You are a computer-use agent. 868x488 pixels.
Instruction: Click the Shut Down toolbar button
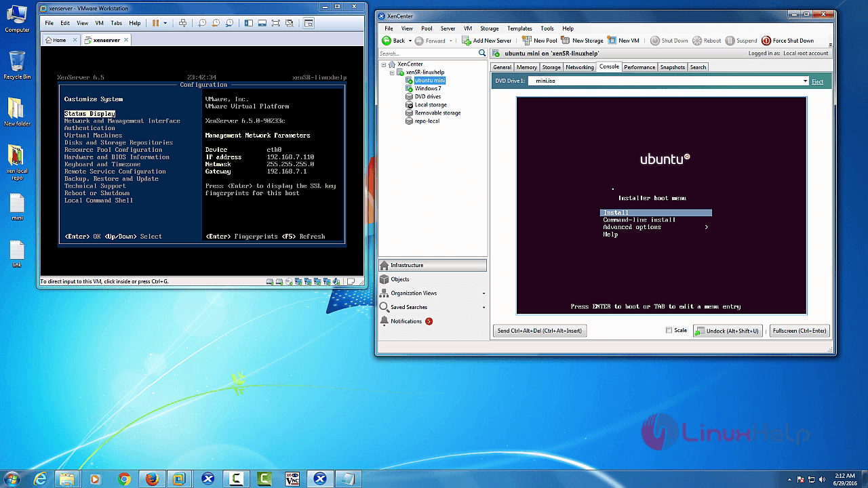[669, 41]
